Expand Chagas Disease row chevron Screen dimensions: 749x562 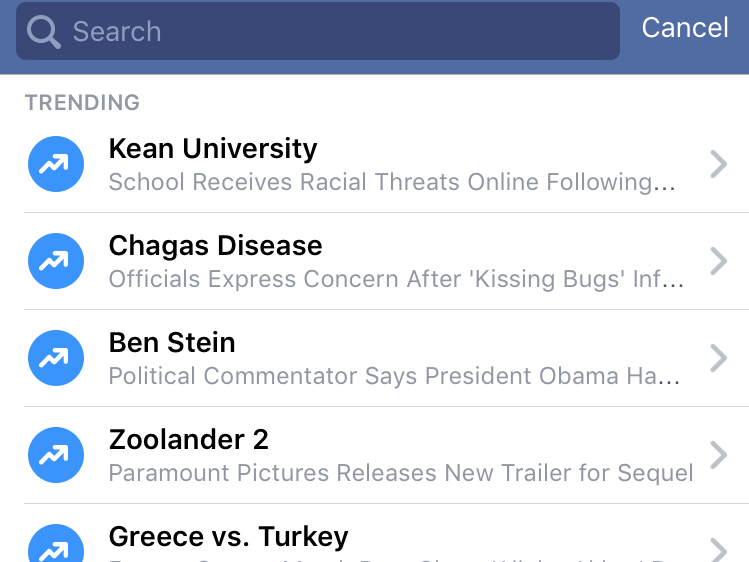click(x=717, y=261)
